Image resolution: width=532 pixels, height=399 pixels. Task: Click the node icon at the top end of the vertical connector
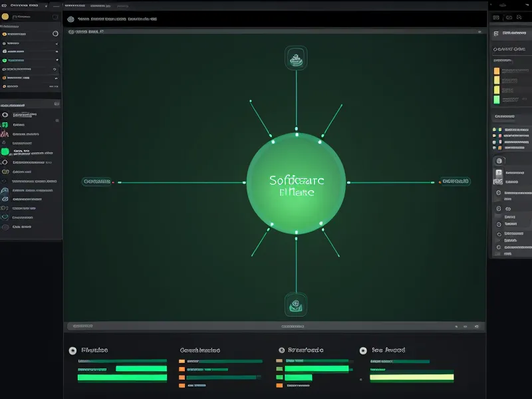[296, 58]
